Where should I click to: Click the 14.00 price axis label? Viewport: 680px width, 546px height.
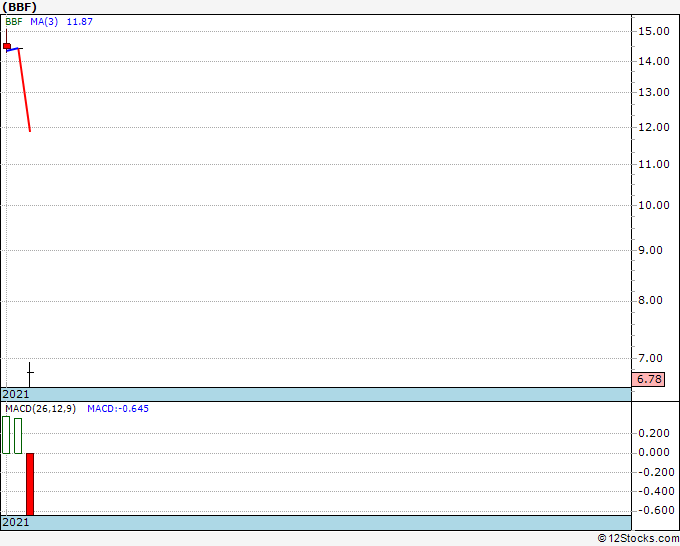pos(654,62)
